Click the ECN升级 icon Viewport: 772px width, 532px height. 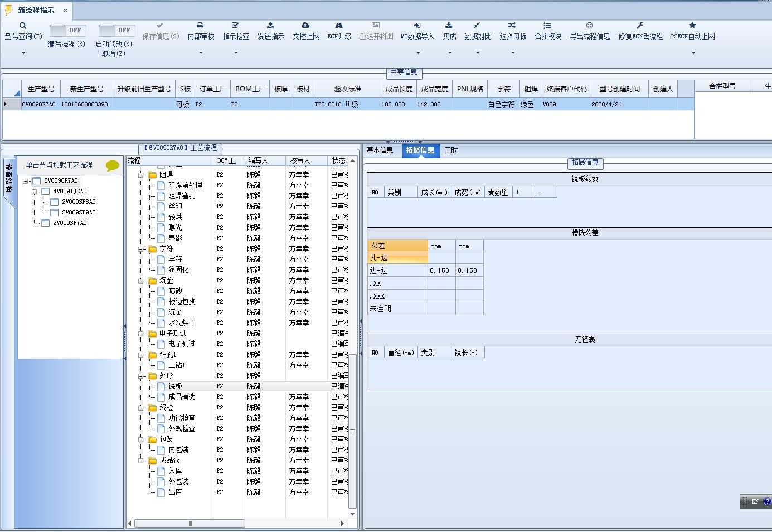coord(339,25)
